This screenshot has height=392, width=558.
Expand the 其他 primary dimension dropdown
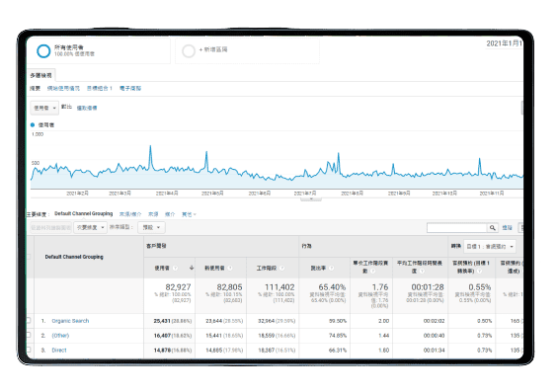click(x=189, y=214)
